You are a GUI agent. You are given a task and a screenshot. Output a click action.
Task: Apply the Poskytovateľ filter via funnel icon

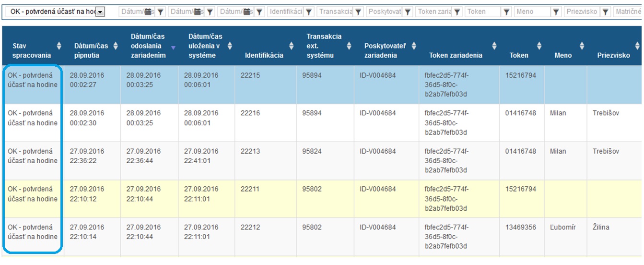pos(408,12)
